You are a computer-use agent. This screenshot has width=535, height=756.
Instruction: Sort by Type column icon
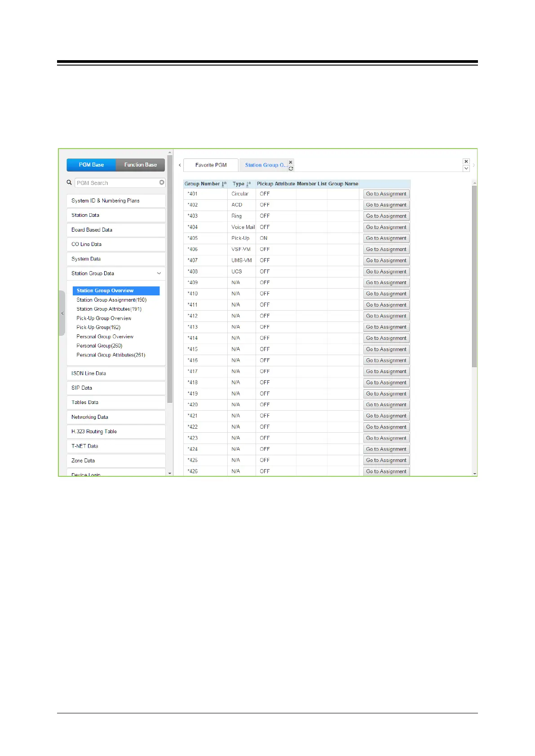coord(248,184)
